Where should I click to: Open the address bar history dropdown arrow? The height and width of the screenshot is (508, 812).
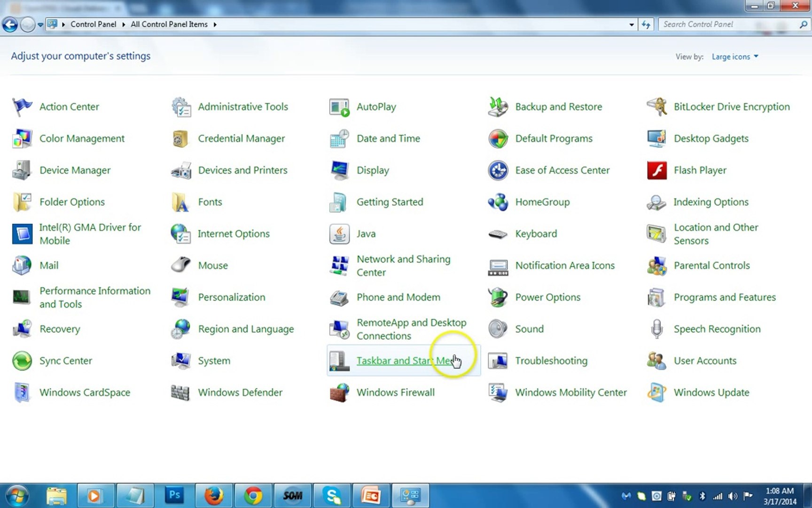pyautogui.click(x=631, y=24)
